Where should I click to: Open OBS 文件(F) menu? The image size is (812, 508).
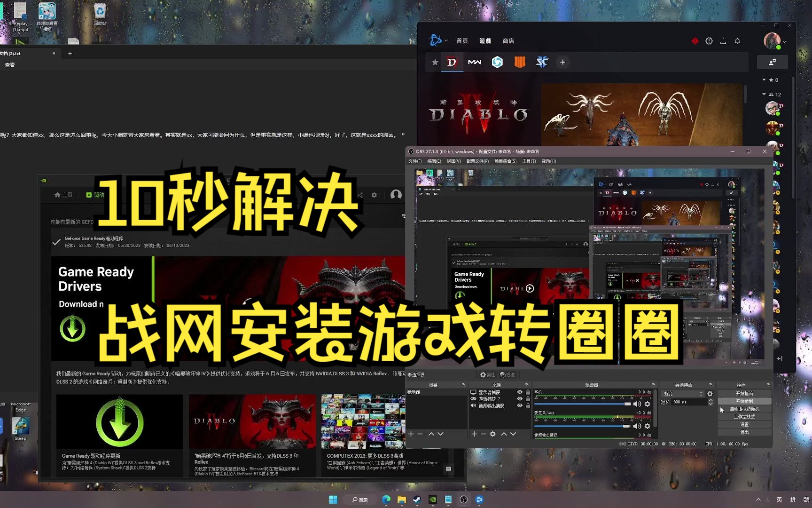coord(414,161)
